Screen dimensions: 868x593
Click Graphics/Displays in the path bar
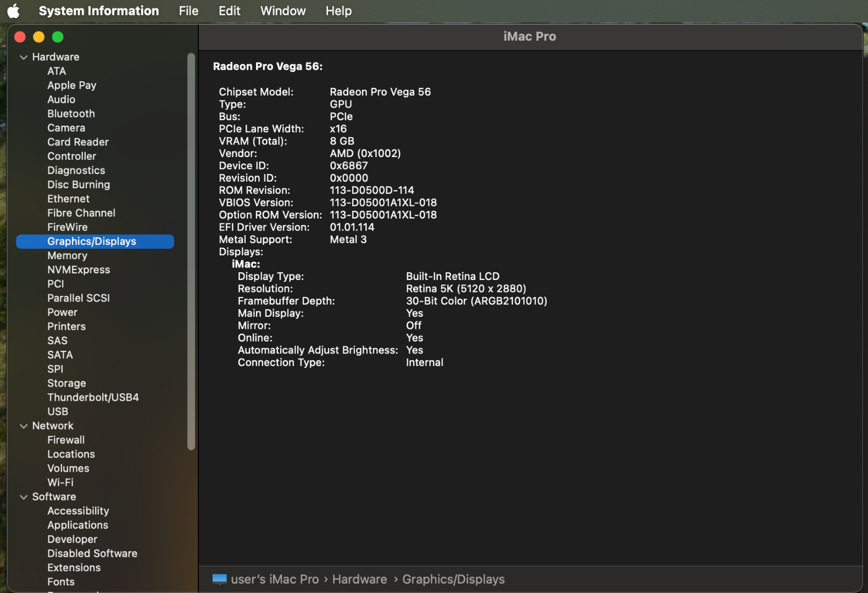point(453,579)
